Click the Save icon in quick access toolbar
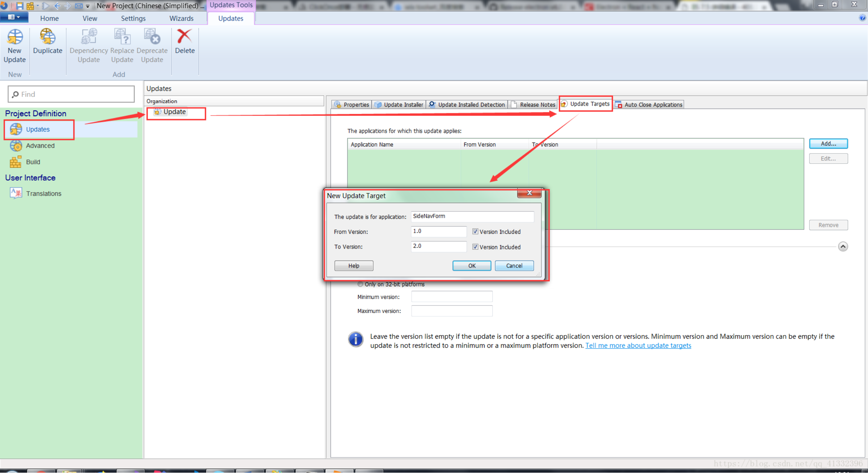868x473 pixels. click(20, 5)
